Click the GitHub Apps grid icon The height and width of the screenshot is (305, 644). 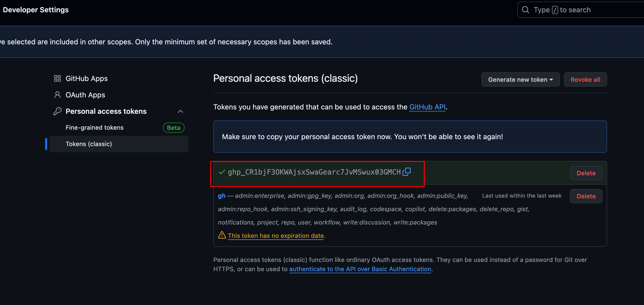pos(57,78)
